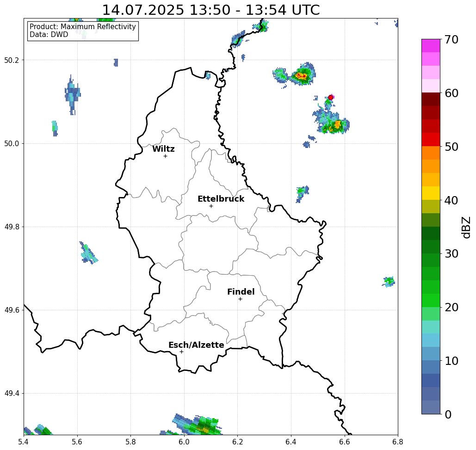Click the dark red colorbar segment below 60
This screenshot has height=450, width=476.
(x=431, y=99)
